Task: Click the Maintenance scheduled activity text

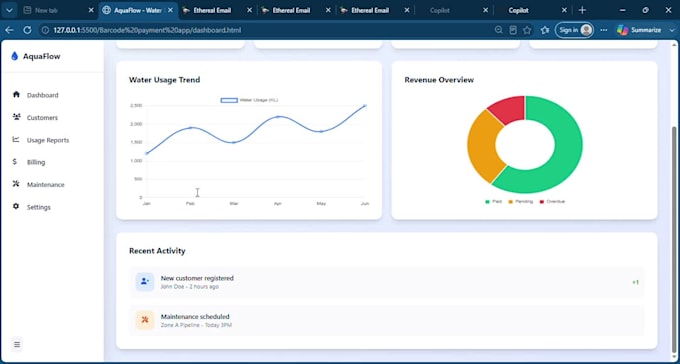Action: pyautogui.click(x=195, y=317)
